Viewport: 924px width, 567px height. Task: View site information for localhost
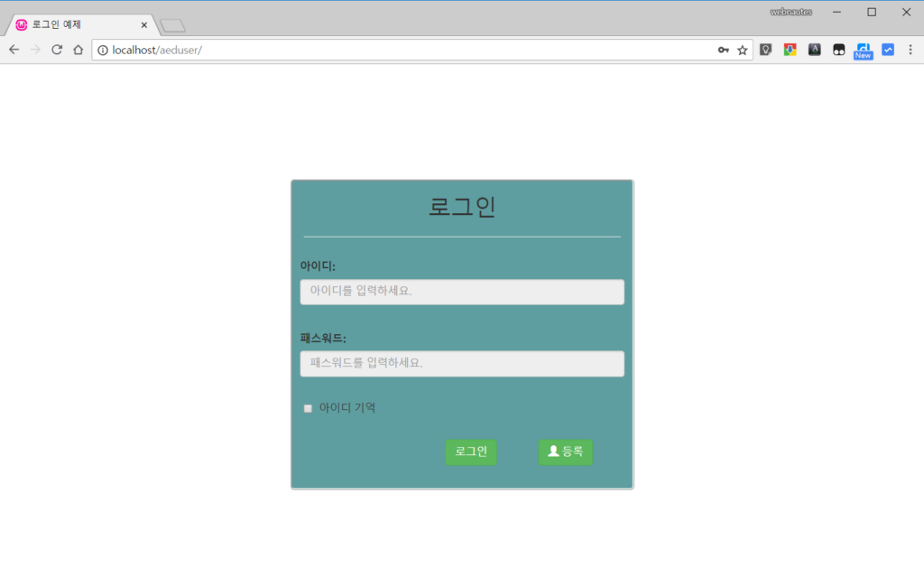pos(103,50)
